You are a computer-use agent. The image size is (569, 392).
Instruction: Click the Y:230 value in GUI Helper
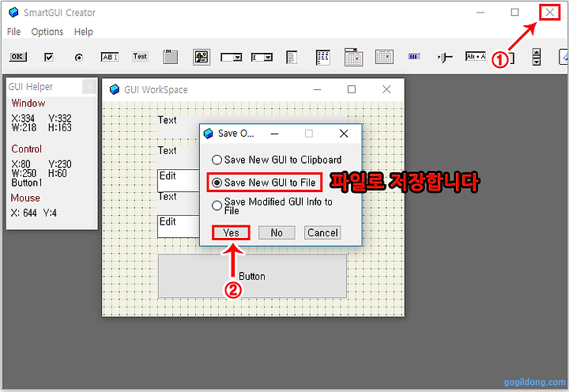(60, 164)
